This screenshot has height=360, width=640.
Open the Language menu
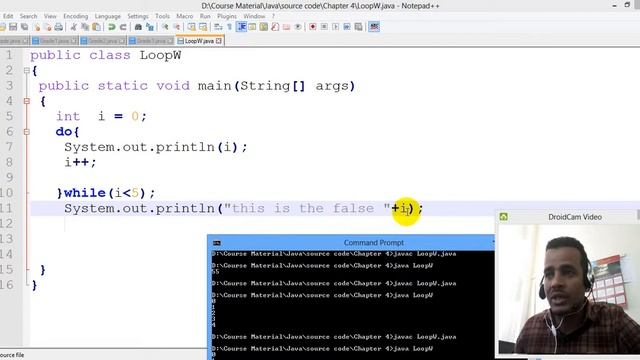coord(108,16)
